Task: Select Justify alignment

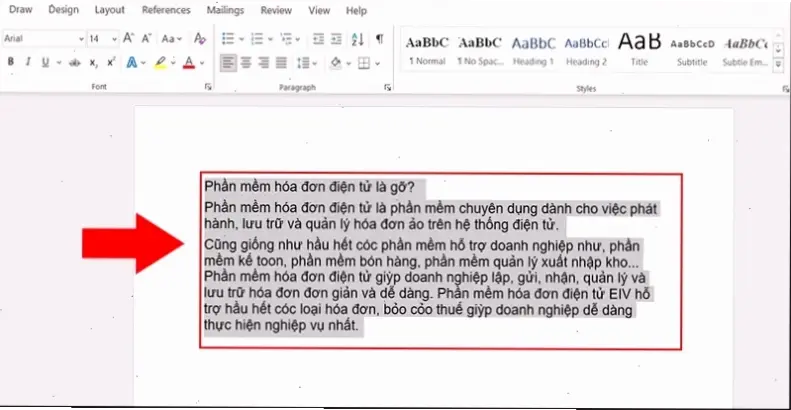Action: coord(281,63)
